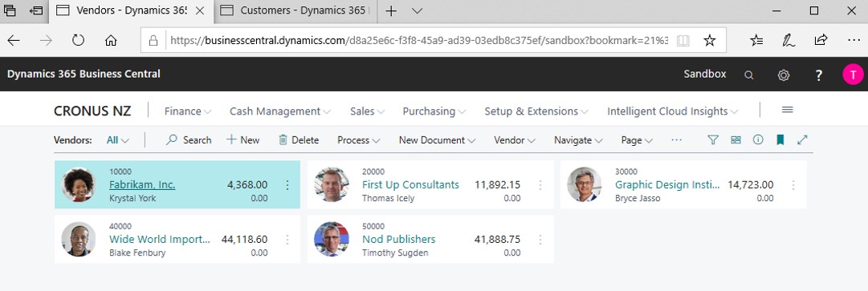Expand the Setup & Extensions menu
The image size is (868, 291).
click(536, 111)
